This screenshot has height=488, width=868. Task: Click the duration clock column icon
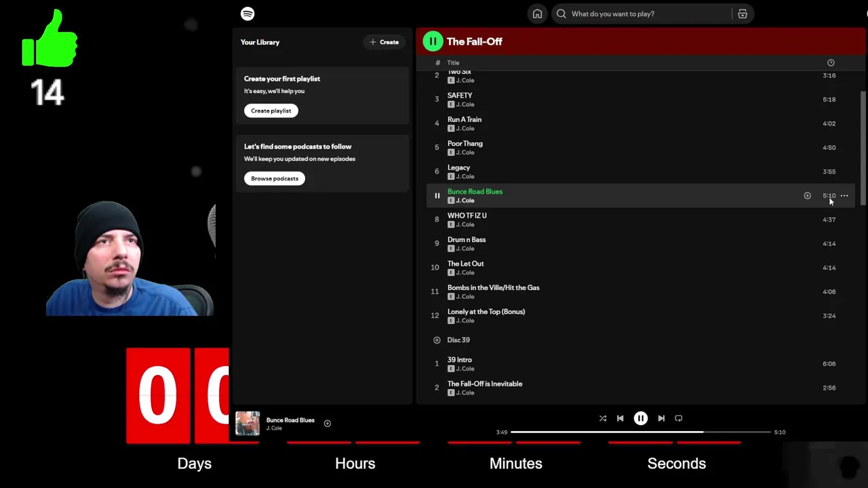[x=831, y=62]
